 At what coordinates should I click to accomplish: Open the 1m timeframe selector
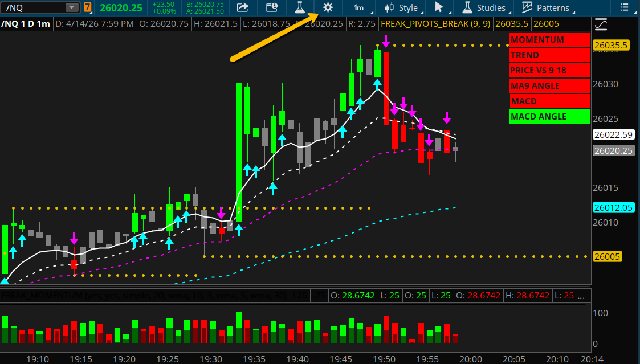(359, 8)
